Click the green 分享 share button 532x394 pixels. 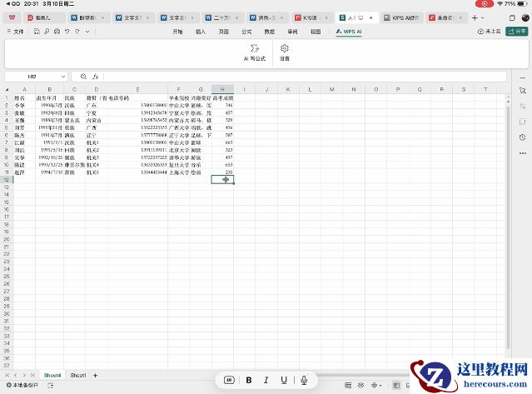(x=517, y=31)
